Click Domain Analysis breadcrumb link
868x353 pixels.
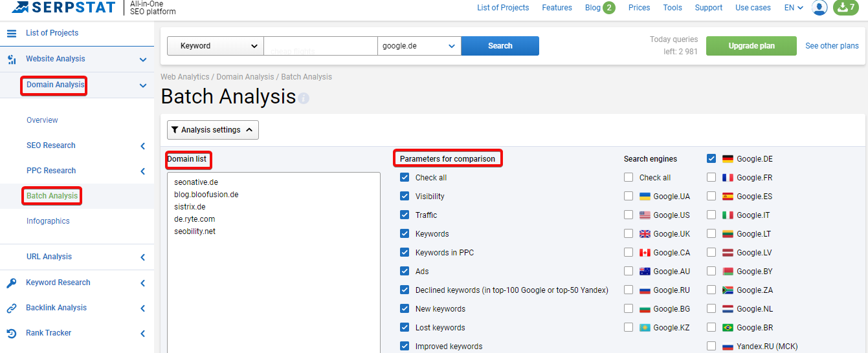(x=246, y=77)
